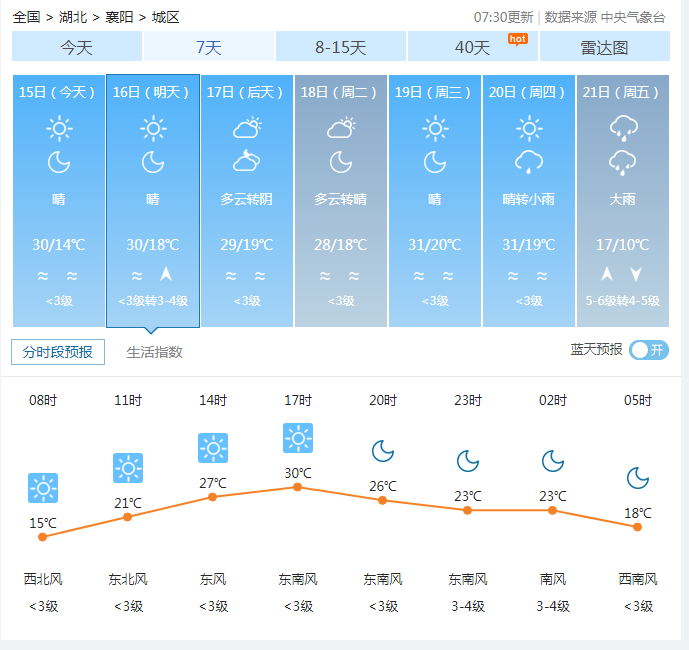689x650 pixels.
Task: Click the wind direction arrow under 16日
Action: (166, 275)
